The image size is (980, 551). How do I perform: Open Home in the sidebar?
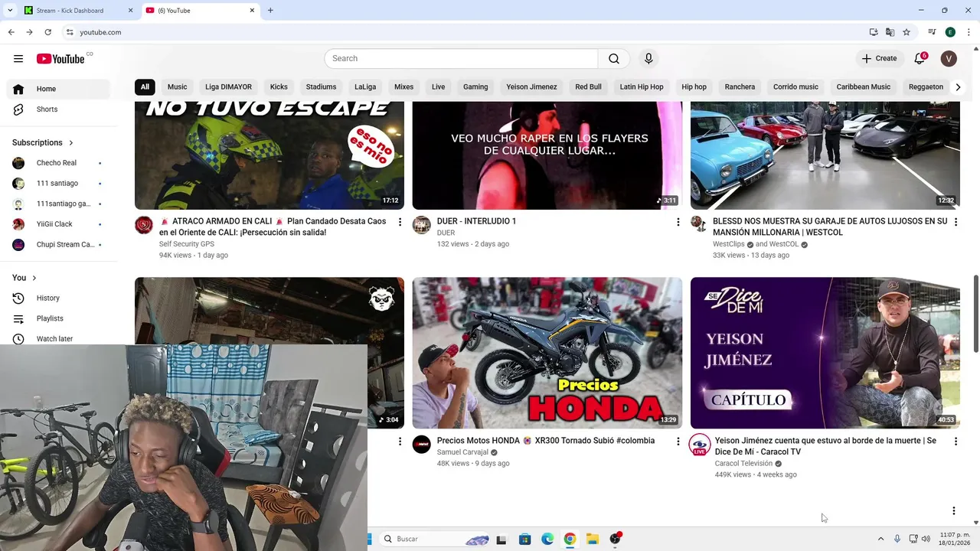click(58, 89)
